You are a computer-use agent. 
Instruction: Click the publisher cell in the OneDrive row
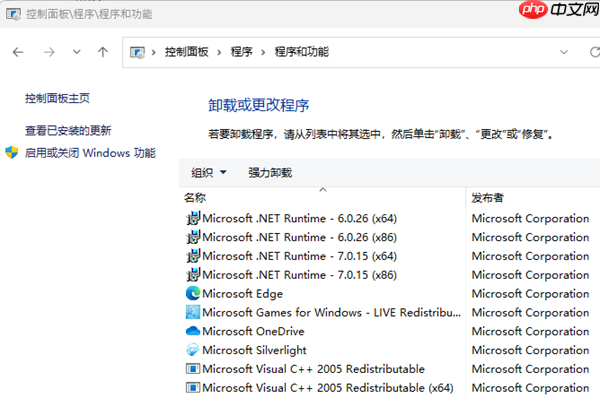click(x=530, y=331)
